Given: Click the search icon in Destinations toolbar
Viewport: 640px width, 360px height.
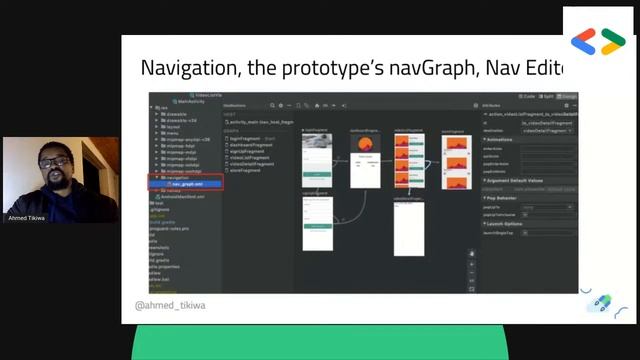Looking at the screenshot, I should pos(272,106).
